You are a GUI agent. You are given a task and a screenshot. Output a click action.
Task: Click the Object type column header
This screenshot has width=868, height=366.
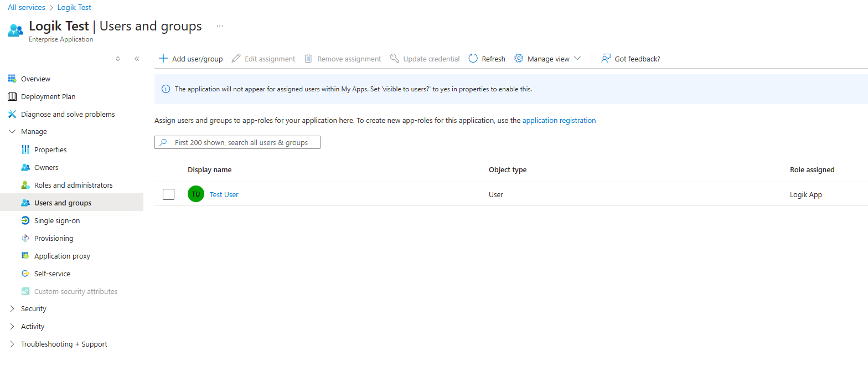click(508, 169)
